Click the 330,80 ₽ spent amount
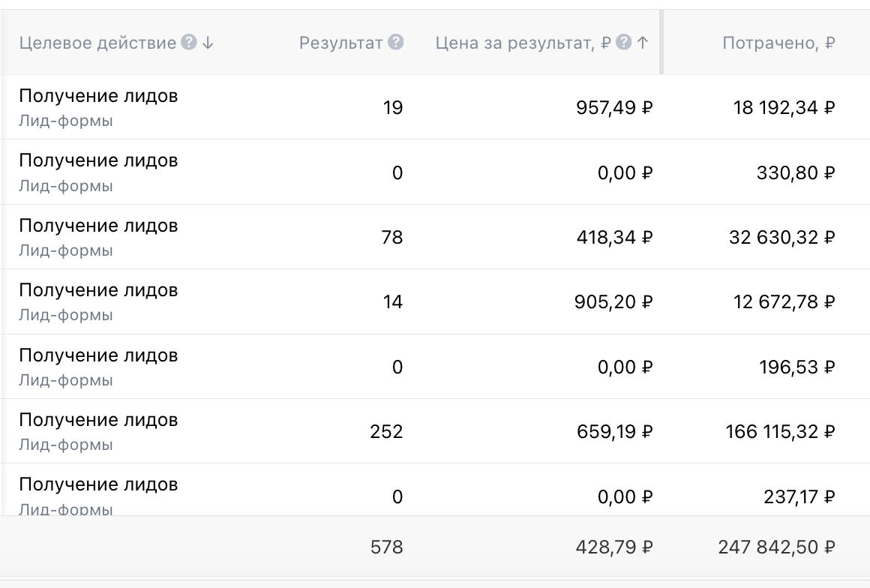Image resolution: width=870 pixels, height=588 pixels. click(795, 173)
